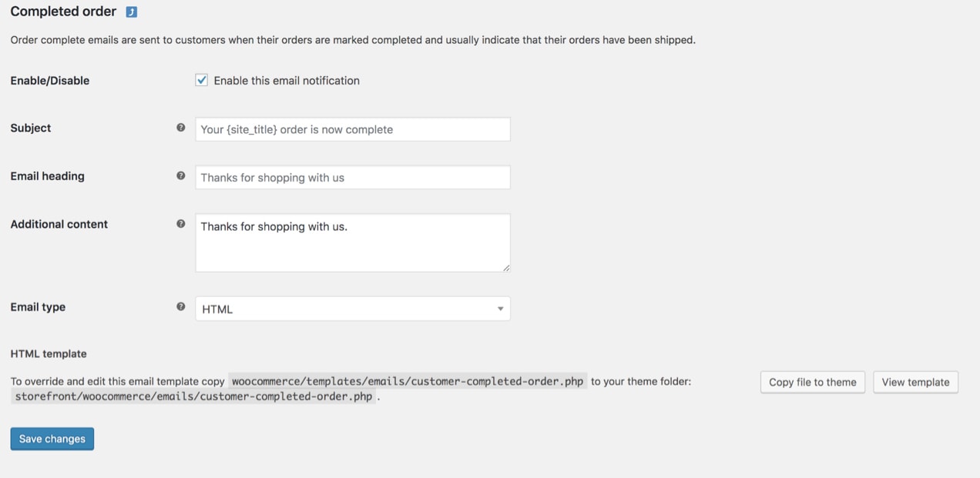
Task: Click the textarea resize handle
Action: (x=507, y=268)
